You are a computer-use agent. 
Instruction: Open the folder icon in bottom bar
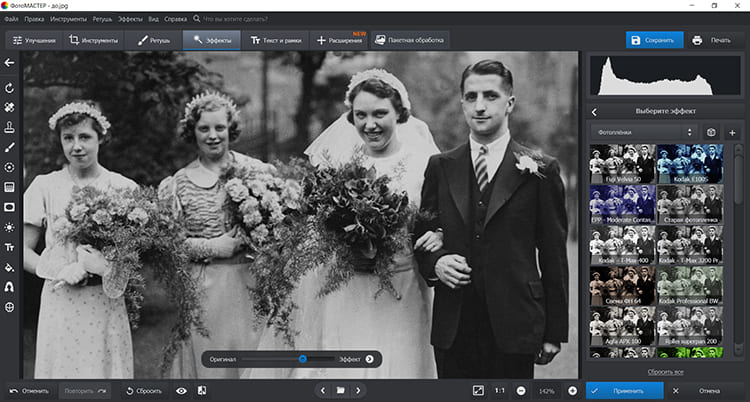pyautogui.click(x=340, y=390)
